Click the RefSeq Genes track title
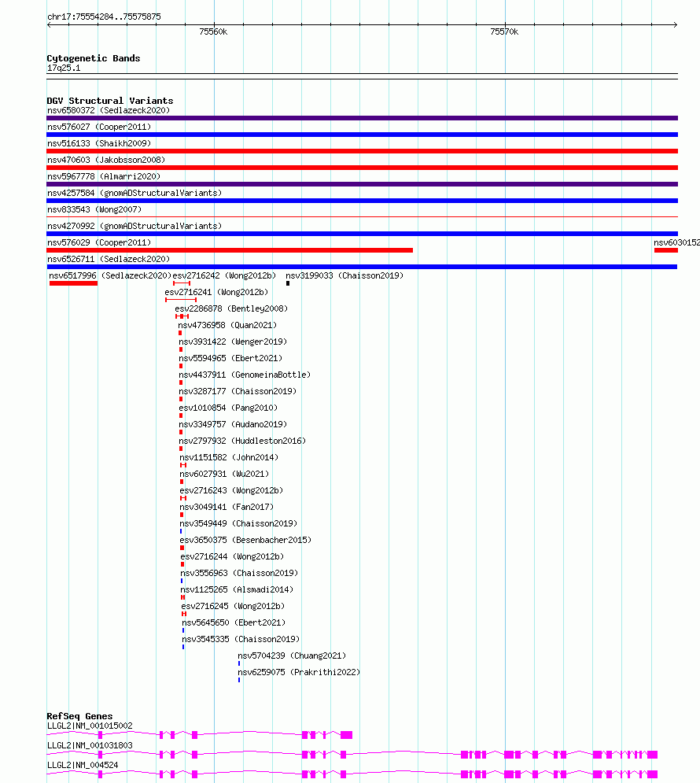The image size is (700, 783). (x=79, y=715)
